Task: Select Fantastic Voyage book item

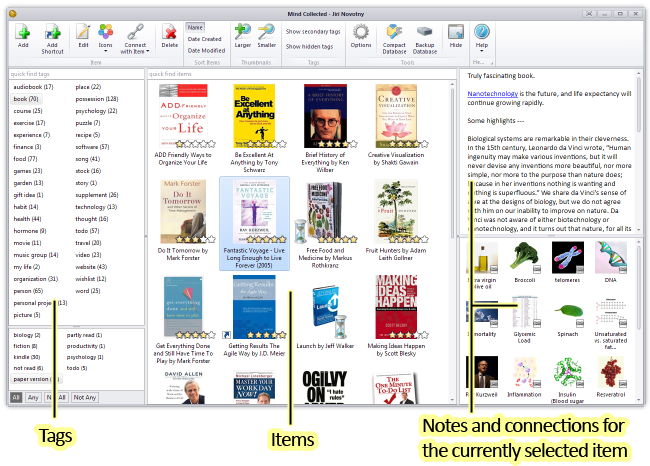Action: click(x=254, y=223)
